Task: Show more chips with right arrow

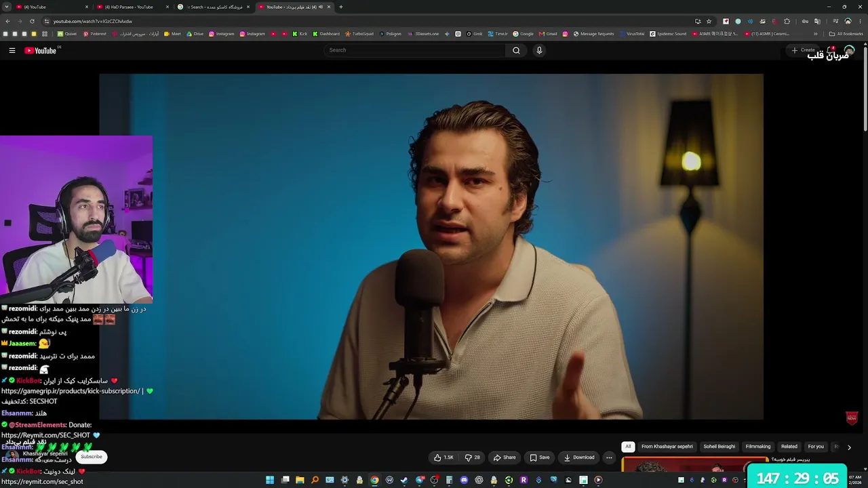Action: [x=849, y=447]
